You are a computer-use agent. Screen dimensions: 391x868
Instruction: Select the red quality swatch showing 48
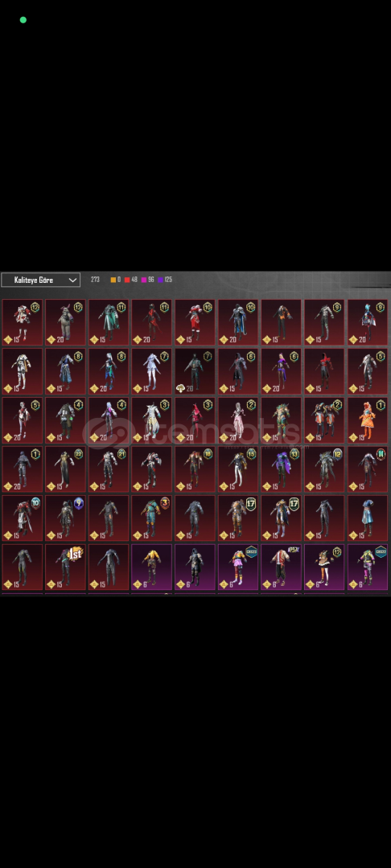131,280
